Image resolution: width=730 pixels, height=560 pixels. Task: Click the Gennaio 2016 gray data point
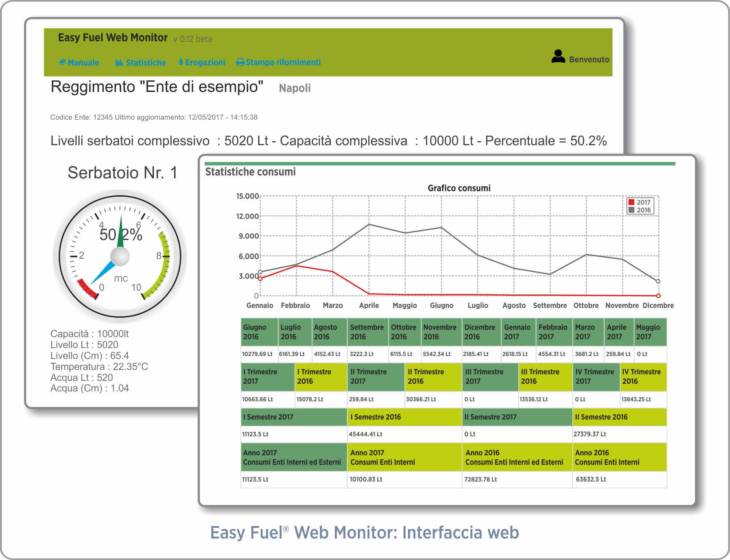[260, 272]
